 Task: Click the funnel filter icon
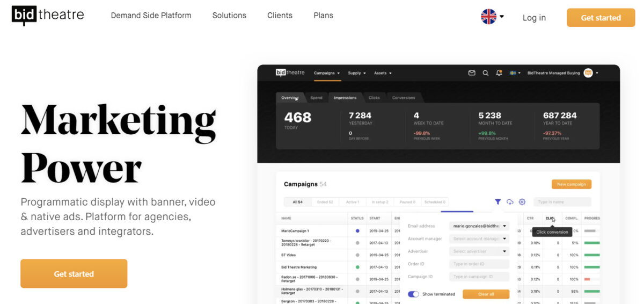tap(497, 202)
